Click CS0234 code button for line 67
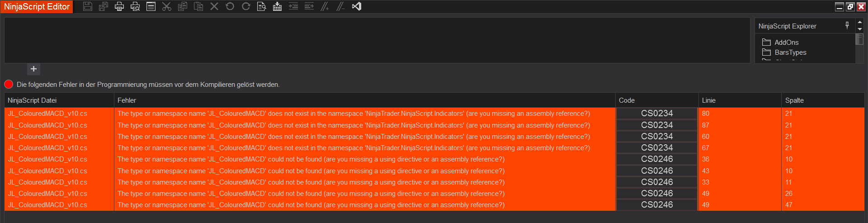This screenshot has height=223, width=868. click(657, 147)
